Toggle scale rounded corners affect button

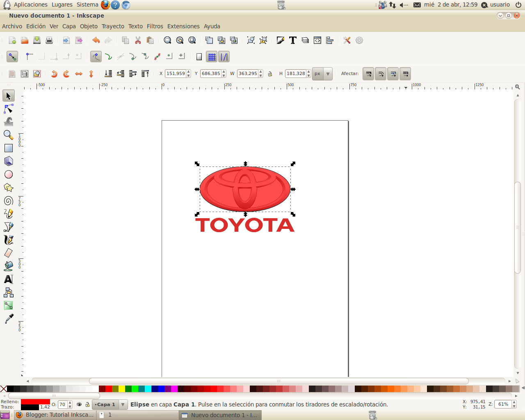coord(381,74)
